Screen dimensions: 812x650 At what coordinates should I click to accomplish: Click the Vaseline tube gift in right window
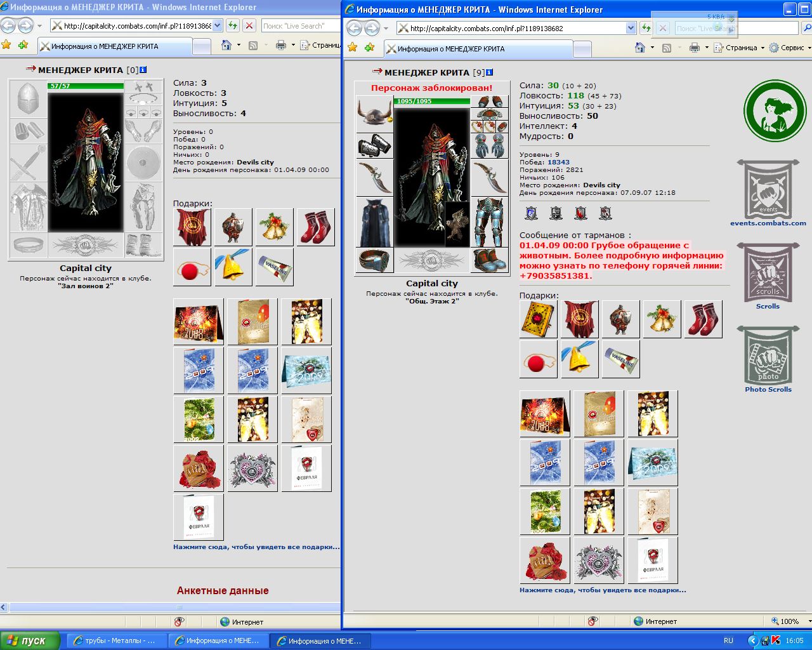(620, 359)
